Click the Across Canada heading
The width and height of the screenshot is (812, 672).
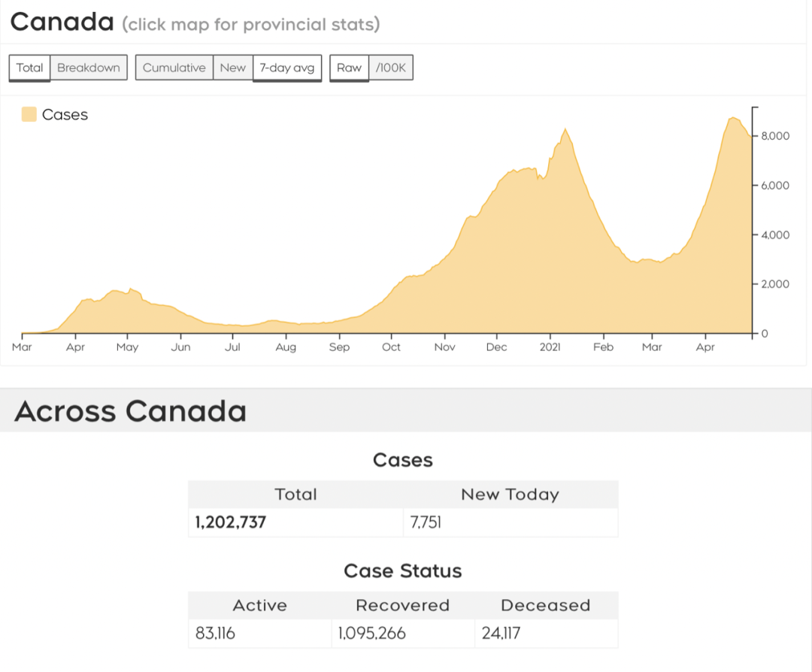click(131, 411)
